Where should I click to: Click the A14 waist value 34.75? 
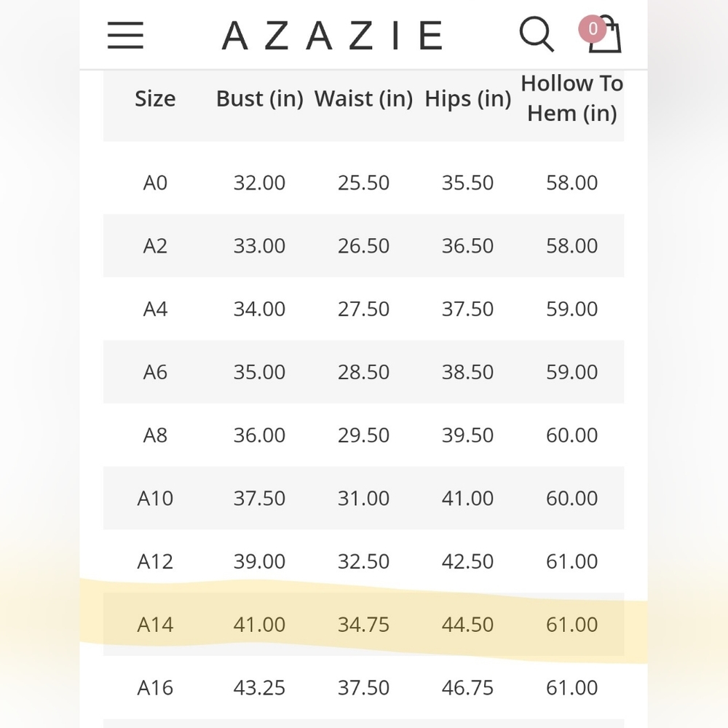(363, 625)
